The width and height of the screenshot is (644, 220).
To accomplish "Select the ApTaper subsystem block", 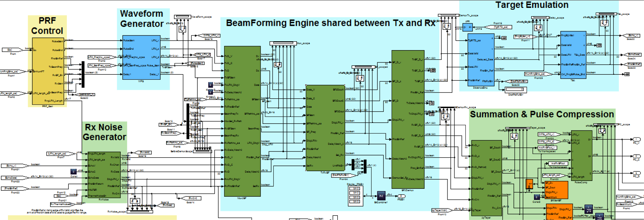I will coord(486,178).
